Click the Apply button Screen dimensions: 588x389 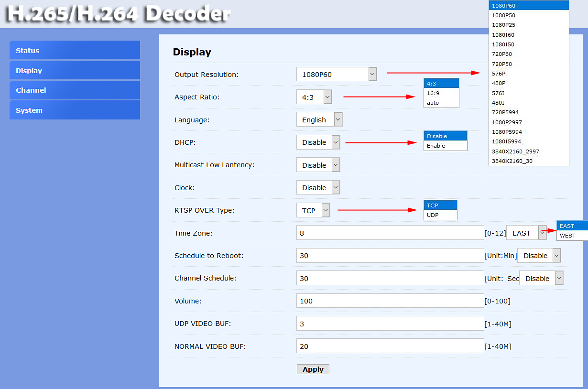(313, 369)
